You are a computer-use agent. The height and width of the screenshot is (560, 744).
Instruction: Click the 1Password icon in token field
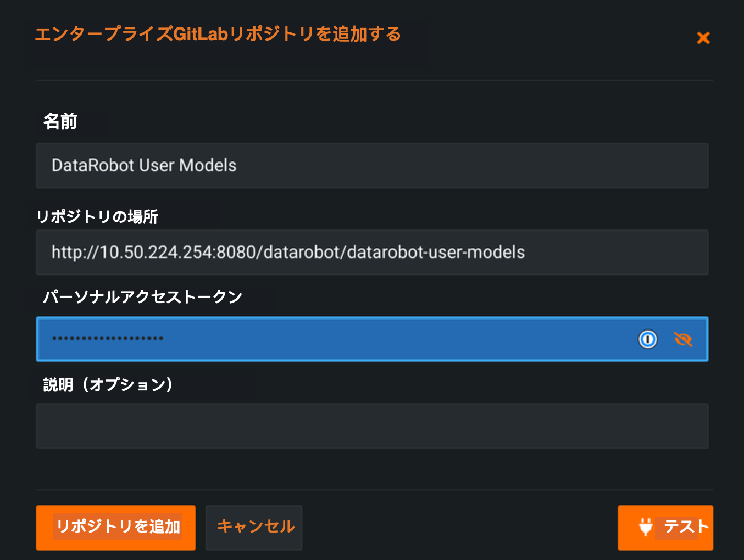click(647, 339)
